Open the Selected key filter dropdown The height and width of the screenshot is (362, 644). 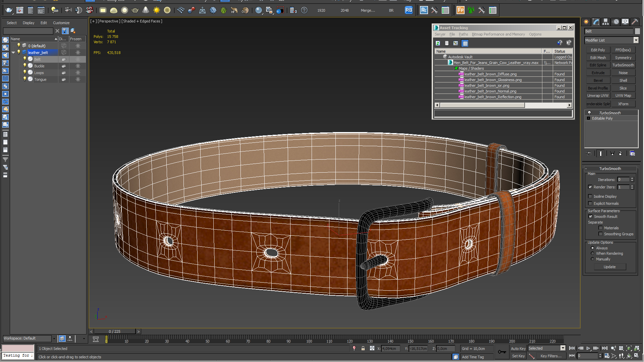[563, 348]
